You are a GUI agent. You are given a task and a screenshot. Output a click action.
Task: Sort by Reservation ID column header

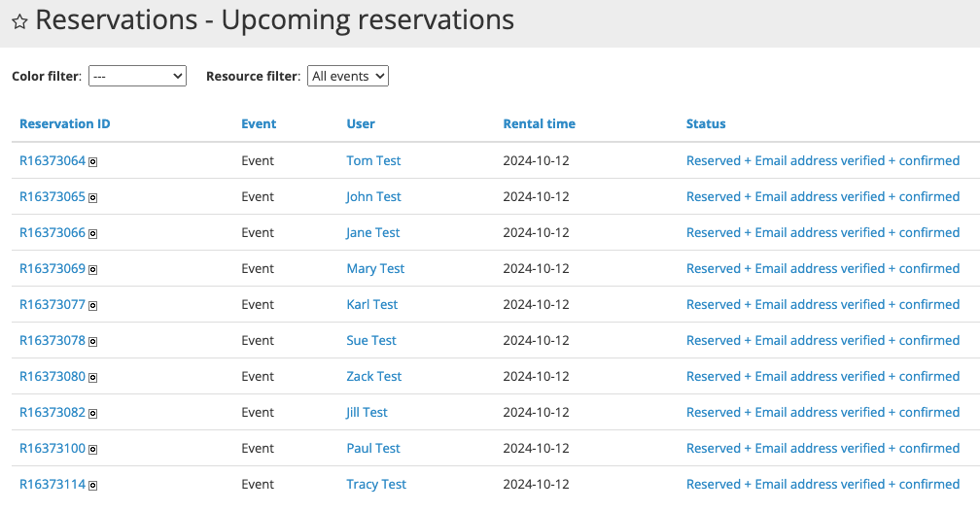(64, 123)
